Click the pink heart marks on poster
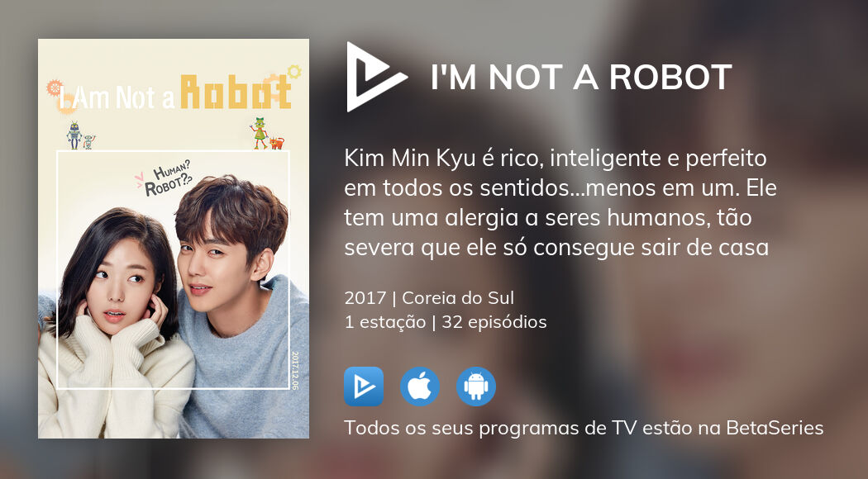 pyautogui.click(x=139, y=180)
